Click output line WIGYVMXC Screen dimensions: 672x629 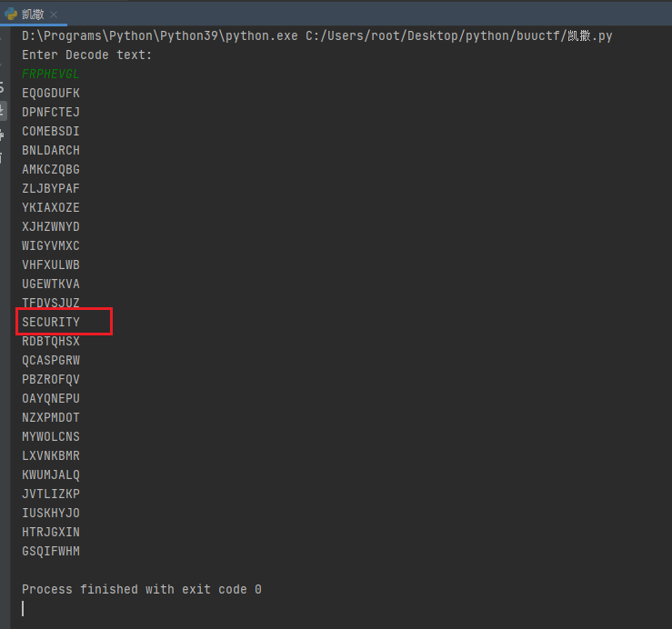(51, 245)
